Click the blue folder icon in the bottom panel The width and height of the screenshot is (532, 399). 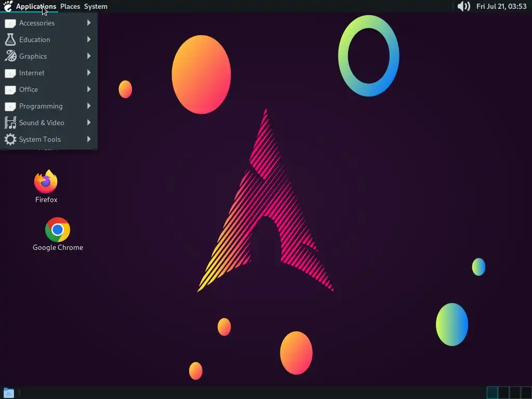[8, 393]
